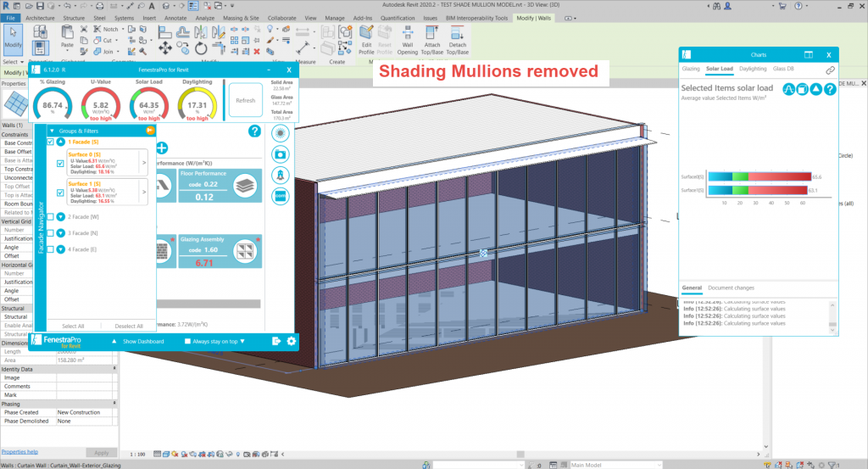
Task: Enable Always stay on top checkbox
Action: pyautogui.click(x=187, y=341)
